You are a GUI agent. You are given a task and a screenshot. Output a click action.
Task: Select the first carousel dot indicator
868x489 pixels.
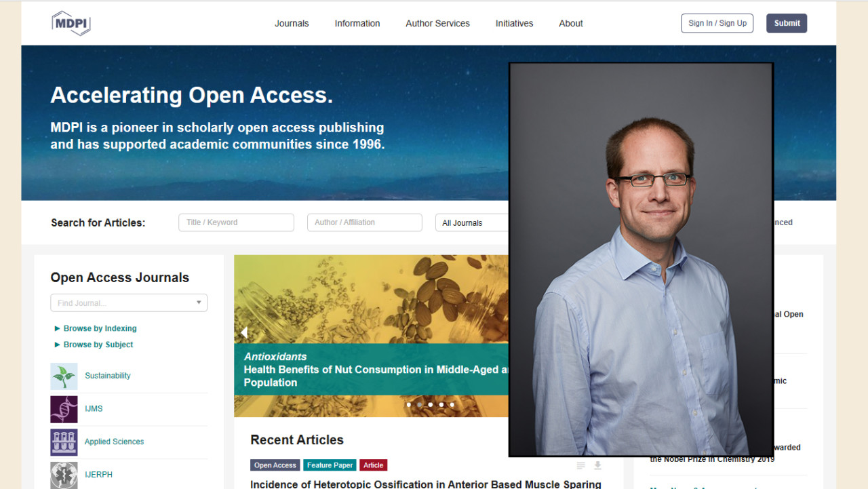point(408,405)
